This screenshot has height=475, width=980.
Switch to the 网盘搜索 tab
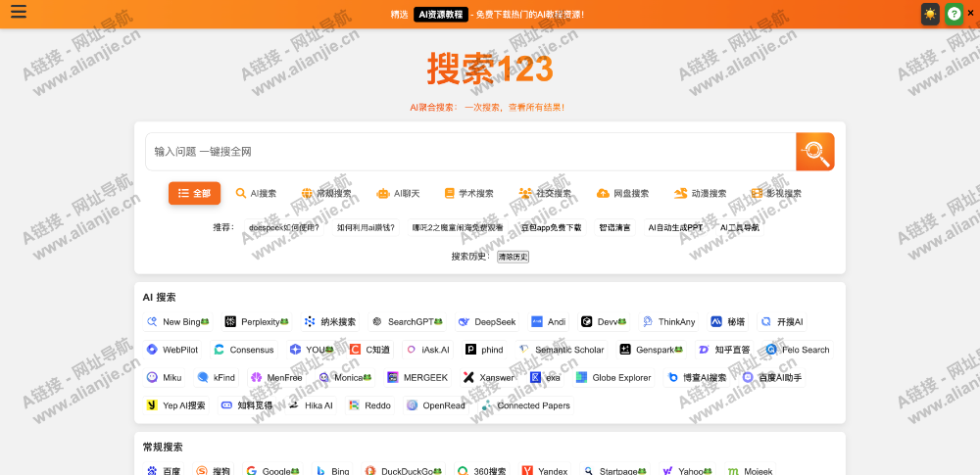click(623, 193)
